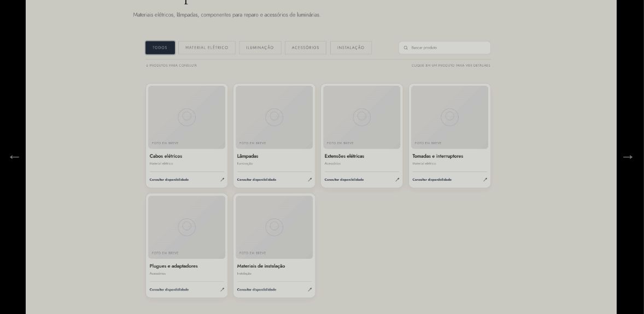Open arrow icon on Plugues e adaptadores card
The image size is (644, 314).
pyautogui.click(x=222, y=289)
